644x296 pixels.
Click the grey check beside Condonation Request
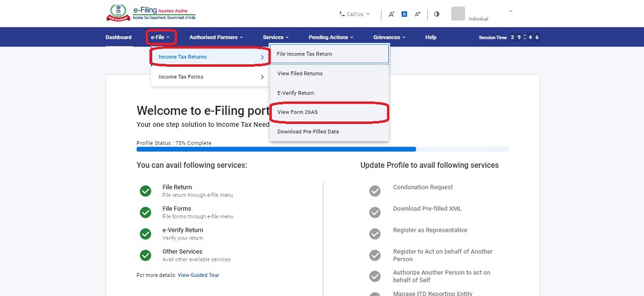375,191
